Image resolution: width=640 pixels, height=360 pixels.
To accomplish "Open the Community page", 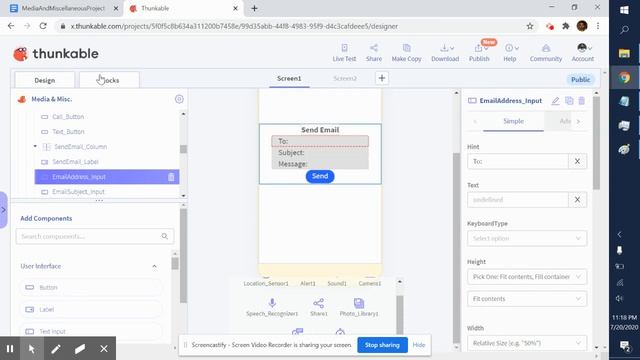I will (546, 53).
